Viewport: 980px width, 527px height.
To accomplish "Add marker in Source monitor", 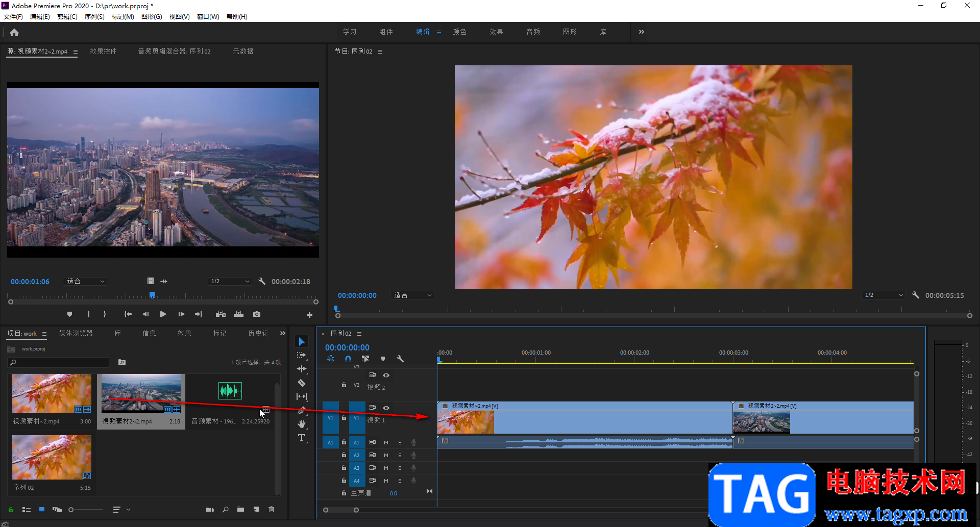I will [x=69, y=314].
